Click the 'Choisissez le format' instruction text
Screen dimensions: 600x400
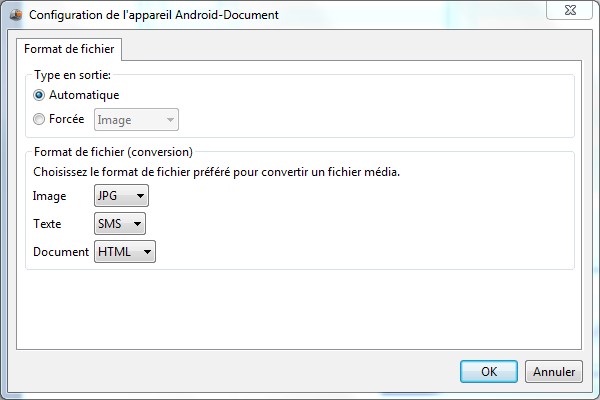(x=216, y=172)
